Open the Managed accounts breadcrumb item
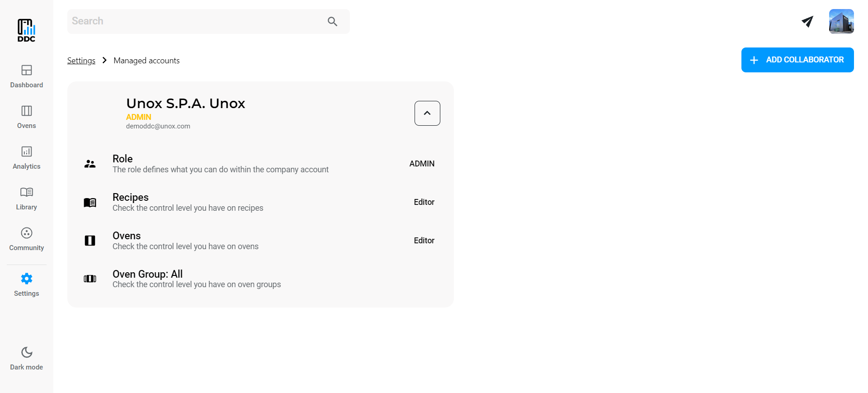This screenshot has height=393, width=868. [x=146, y=60]
